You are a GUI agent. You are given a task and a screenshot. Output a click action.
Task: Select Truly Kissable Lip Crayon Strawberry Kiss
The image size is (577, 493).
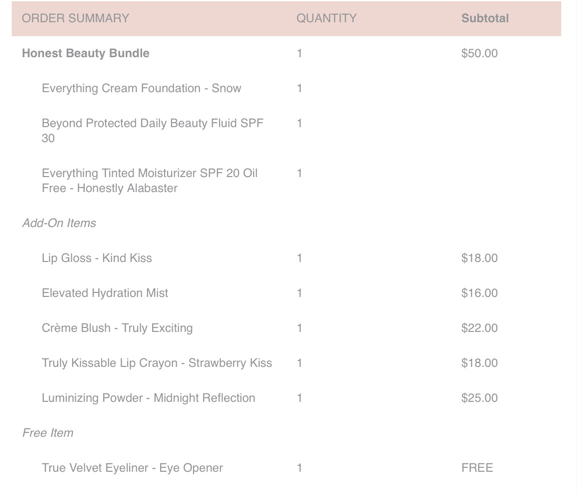pyautogui.click(x=157, y=363)
